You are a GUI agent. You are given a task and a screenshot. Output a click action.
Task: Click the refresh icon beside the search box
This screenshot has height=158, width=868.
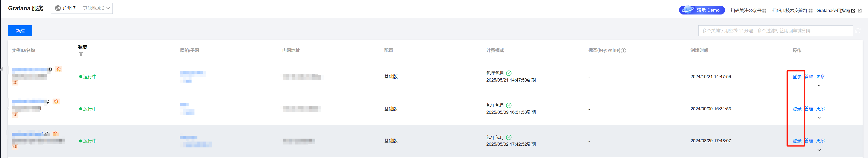tap(858, 31)
